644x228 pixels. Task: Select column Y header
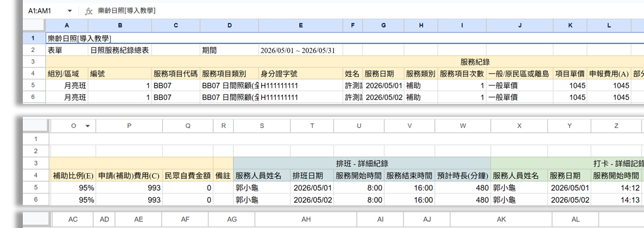pos(569,126)
